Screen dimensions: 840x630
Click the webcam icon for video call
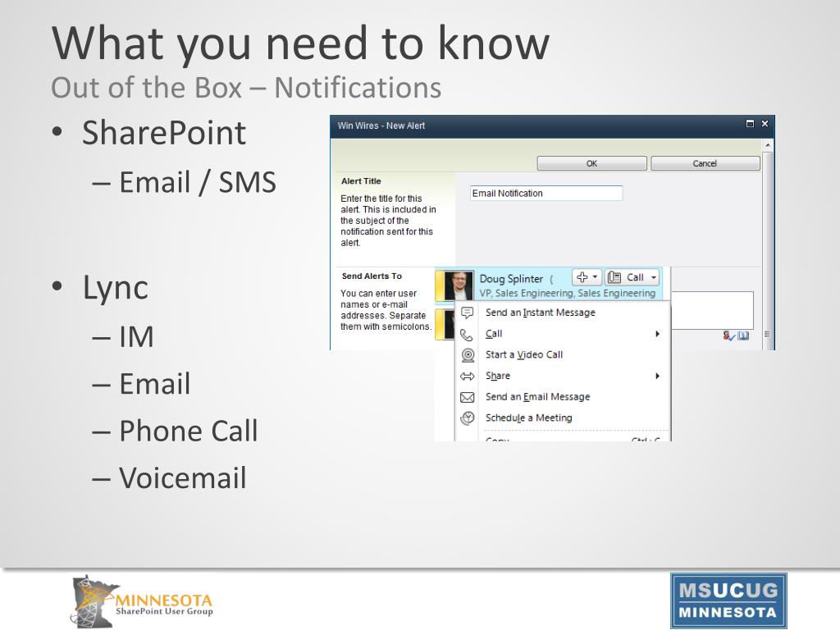coord(468,355)
